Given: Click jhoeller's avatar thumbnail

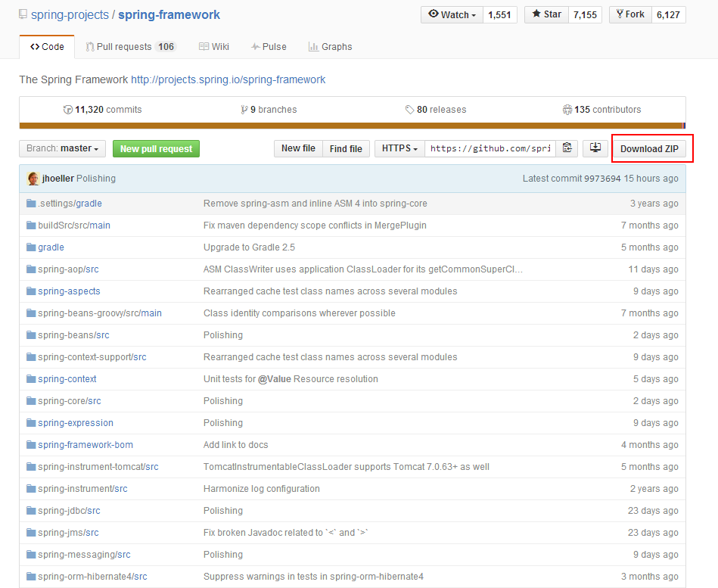Looking at the screenshot, I should pos(33,179).
